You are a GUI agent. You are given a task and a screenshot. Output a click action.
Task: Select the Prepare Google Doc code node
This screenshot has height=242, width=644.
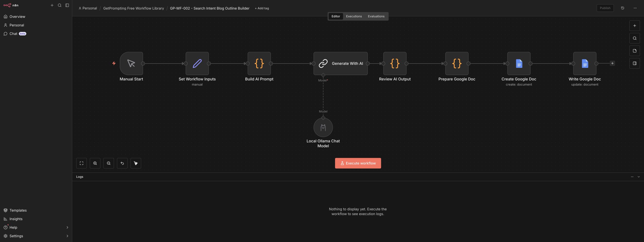click(457, 63)
